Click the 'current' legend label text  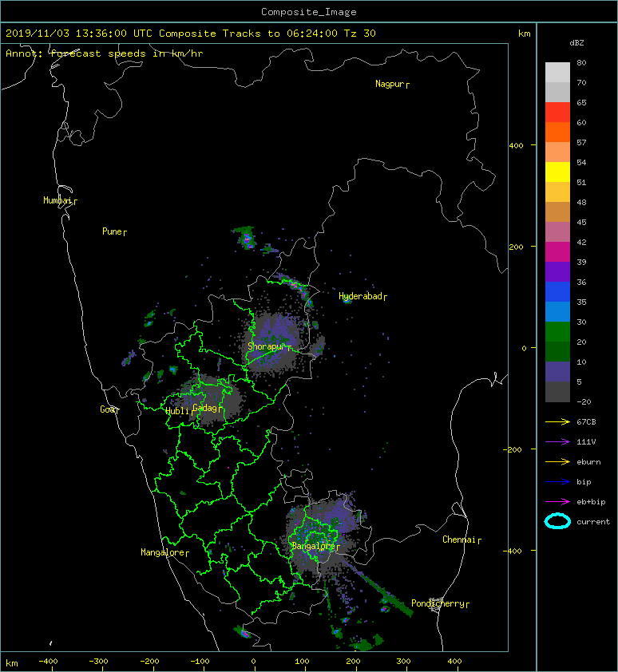point(593,522)
